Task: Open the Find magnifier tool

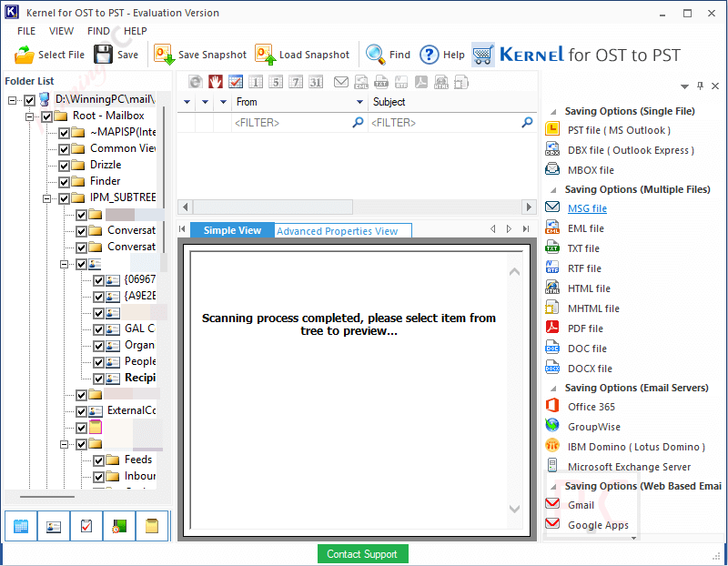Action: tap(375, 55)
